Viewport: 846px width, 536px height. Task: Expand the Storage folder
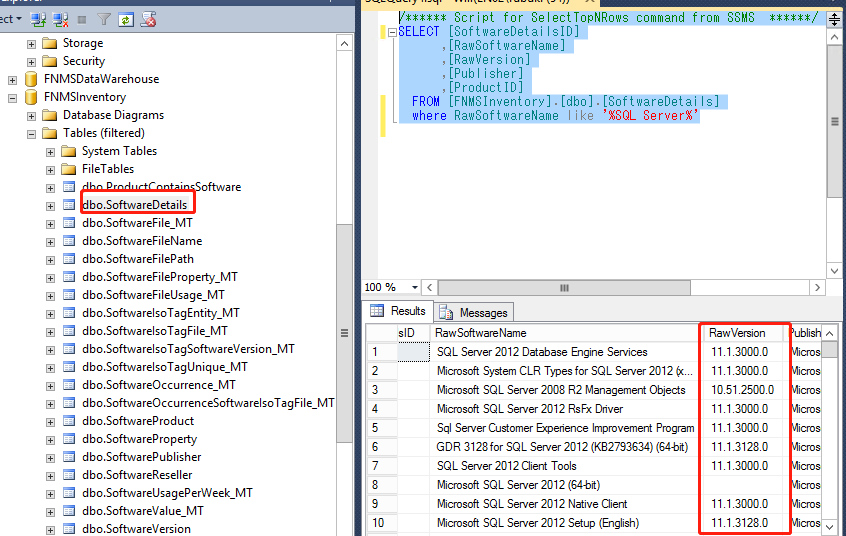[x=31, y=44]
